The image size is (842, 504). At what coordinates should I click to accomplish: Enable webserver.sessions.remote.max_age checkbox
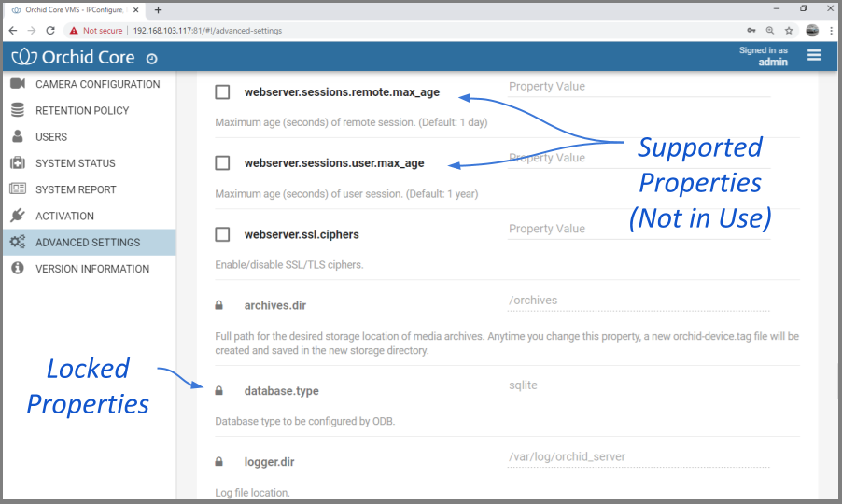pos(222,92)
